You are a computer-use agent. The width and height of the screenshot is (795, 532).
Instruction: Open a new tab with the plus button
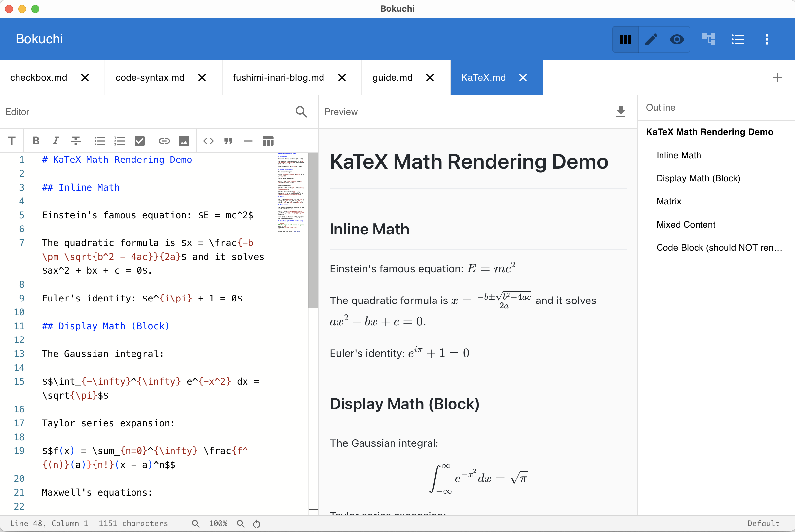point(777,77)
